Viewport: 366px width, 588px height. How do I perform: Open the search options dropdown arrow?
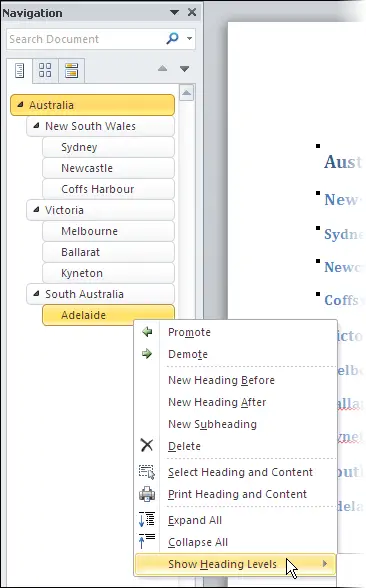pos(189,38)
